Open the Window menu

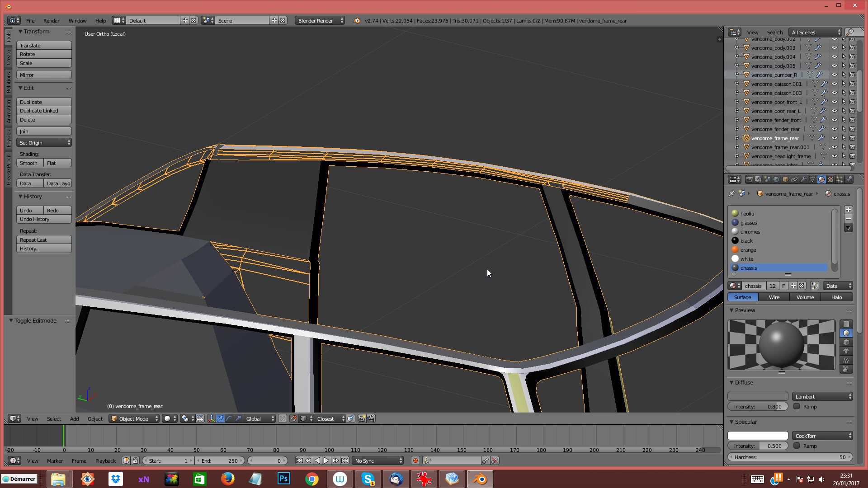coord(77,20)
